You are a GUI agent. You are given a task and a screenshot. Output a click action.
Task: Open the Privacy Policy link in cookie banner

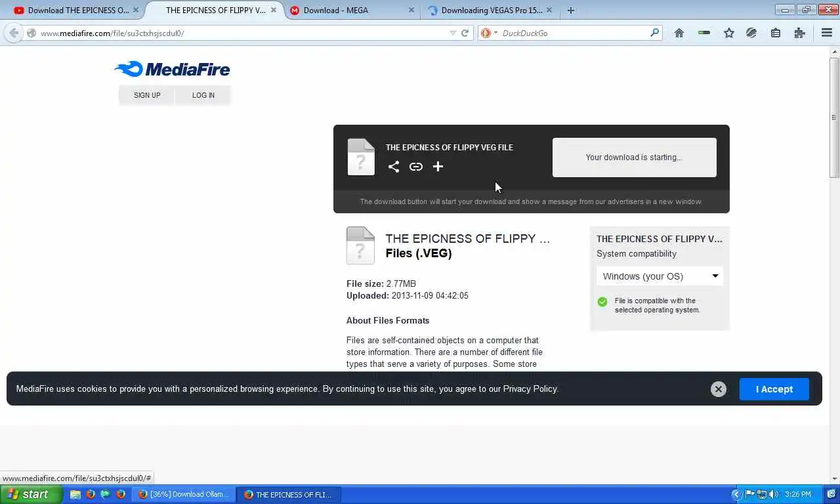(530, 389)
